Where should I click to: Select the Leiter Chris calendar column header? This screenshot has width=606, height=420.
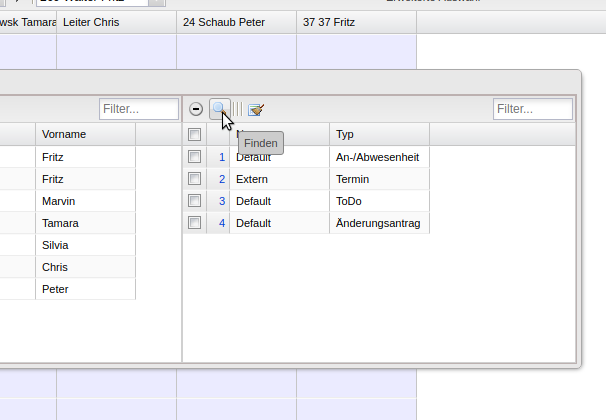(x=116, y=21)
